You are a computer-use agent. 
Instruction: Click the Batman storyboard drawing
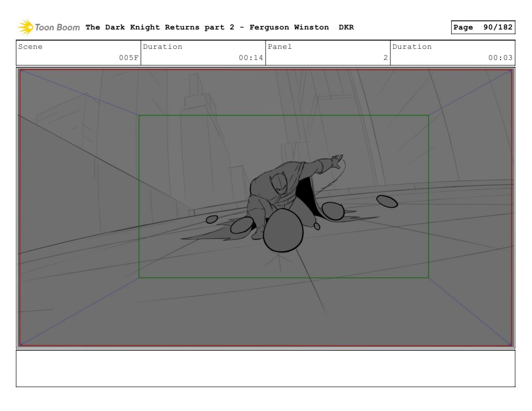[266, 207]
